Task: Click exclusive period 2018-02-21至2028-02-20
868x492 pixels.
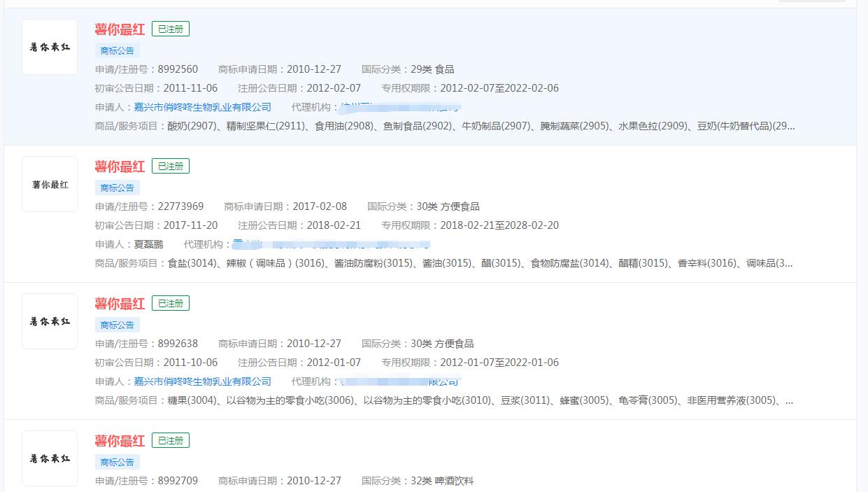Action: click(499, 225)
